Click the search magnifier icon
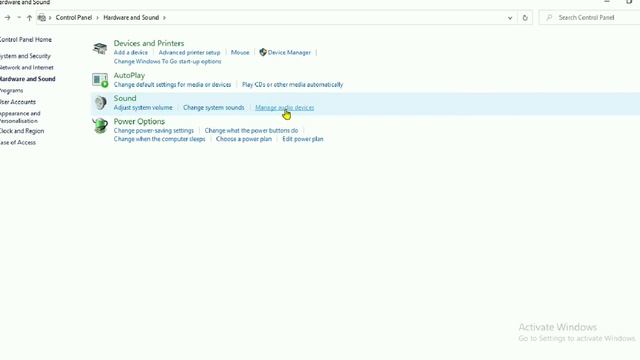The height and width of the screenshot is (360, 640). coord(549,18)
